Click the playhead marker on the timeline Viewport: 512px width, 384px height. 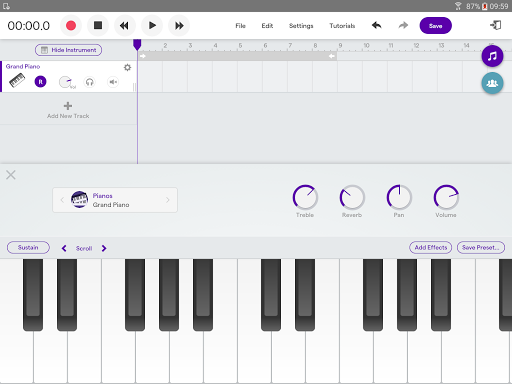pos(137,45)
